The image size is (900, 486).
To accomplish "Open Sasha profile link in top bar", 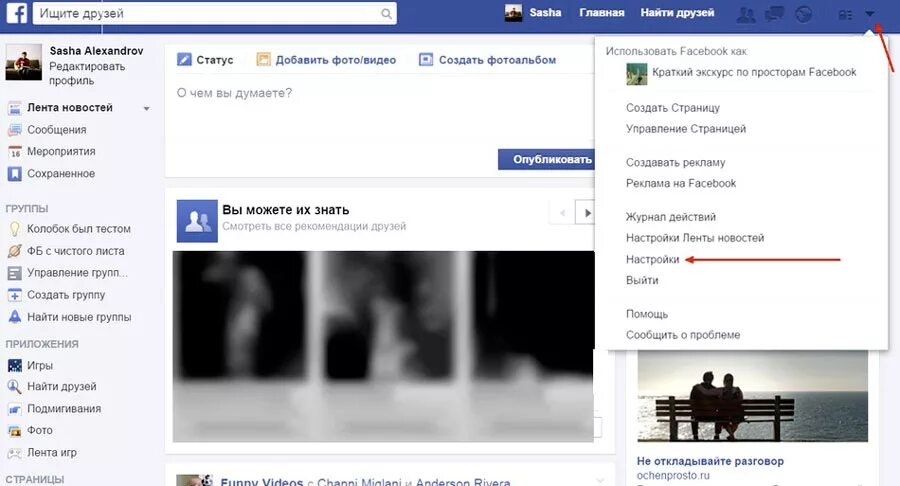I will coord(545,13).
